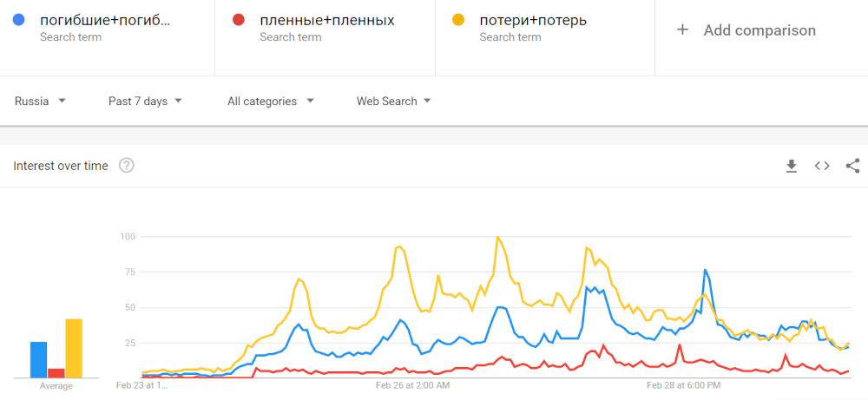Click the yellow line peak at 100

[498, 237]
